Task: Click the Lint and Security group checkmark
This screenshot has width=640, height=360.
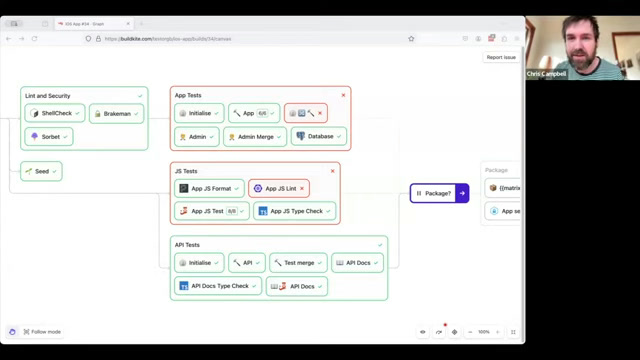Action: coord(140,96)
